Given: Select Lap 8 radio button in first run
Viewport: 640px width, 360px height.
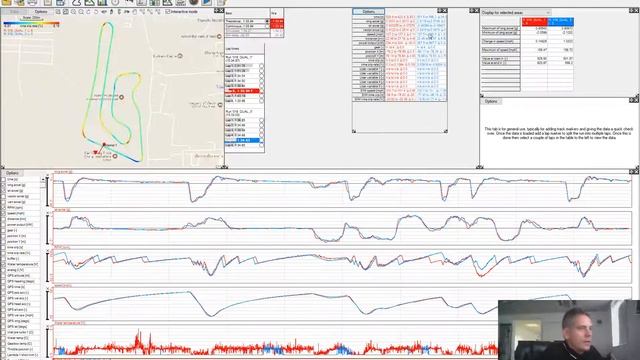Looking at the screenshot, I should 261,100.
